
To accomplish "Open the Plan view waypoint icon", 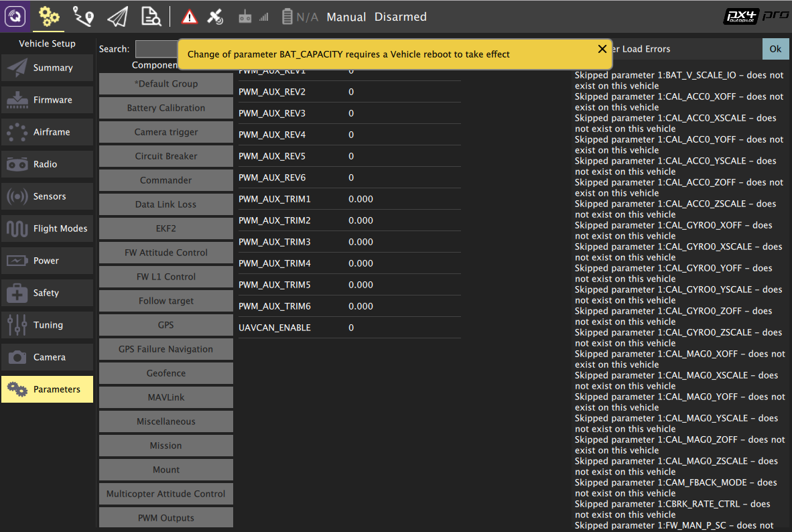I will [x=83, y=17].
